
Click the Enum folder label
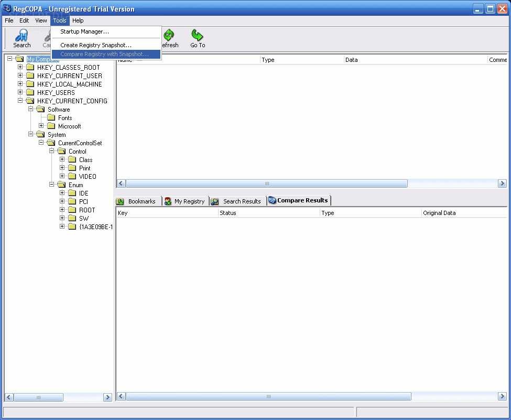pyautogui.click(x=76, y=185)
